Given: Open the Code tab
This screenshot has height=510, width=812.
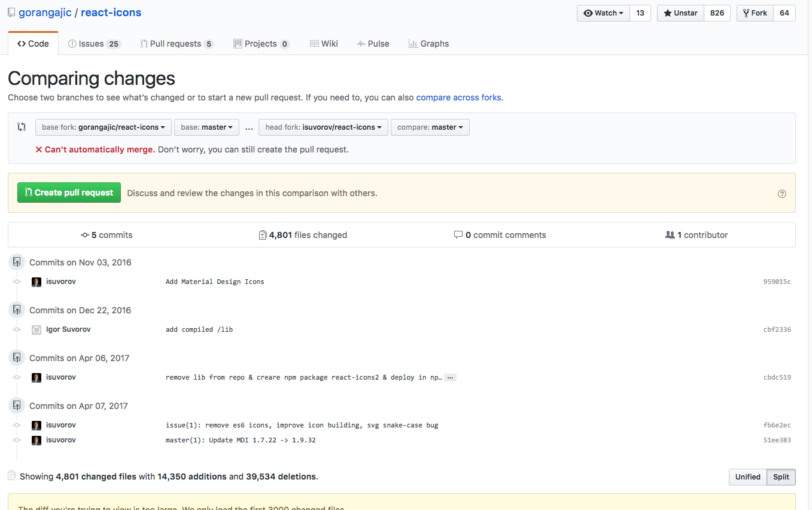Looking at the screenshot, I should pyautogui.click(x=33, y=44).
